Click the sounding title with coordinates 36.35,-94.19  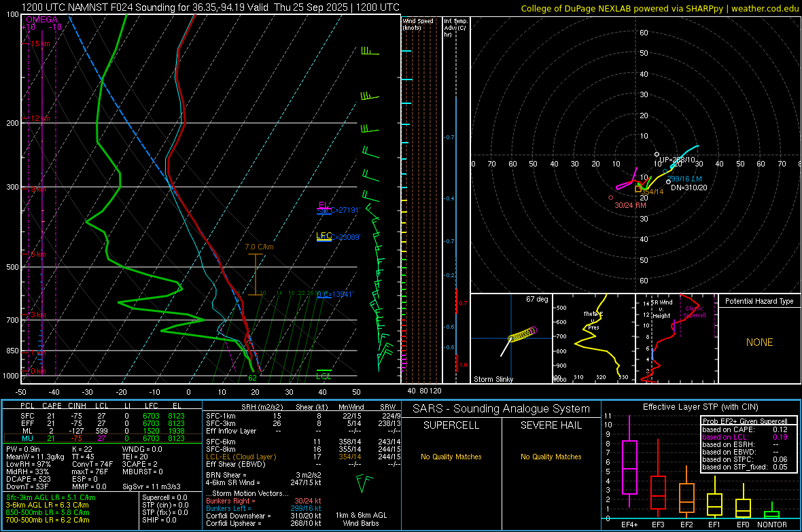(x=210, y=7)
